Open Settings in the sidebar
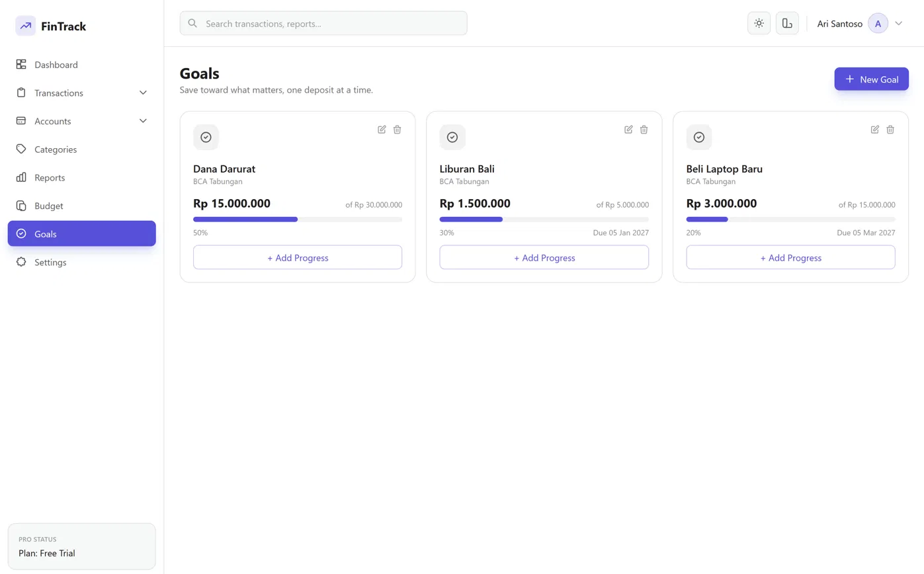924x574 pixels. [x=81, y=262]
